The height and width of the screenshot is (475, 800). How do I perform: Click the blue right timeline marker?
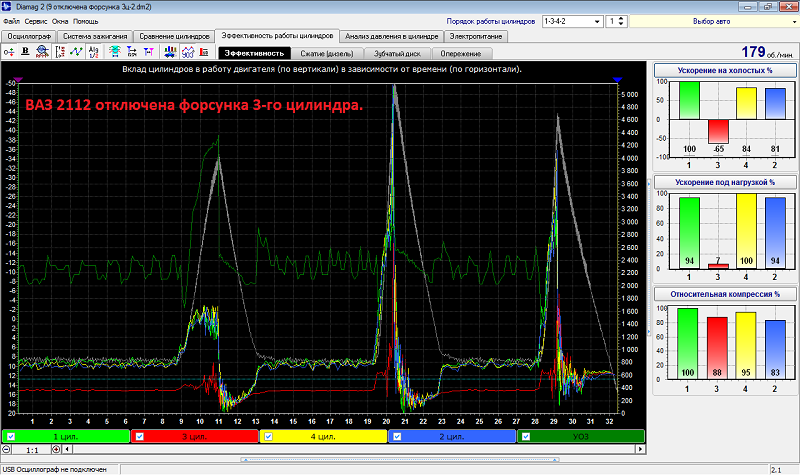617,80
